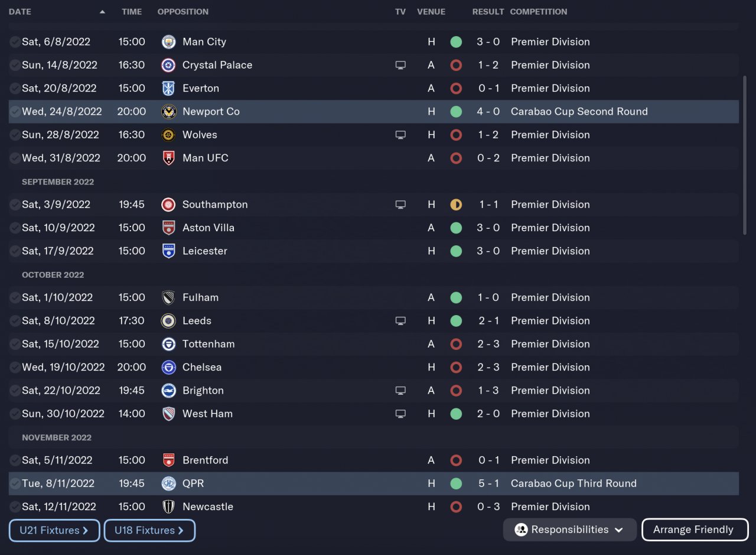This screenshot has height=555, width=756.
Task: Click the QPR club badge
Action: pos(168,483)
